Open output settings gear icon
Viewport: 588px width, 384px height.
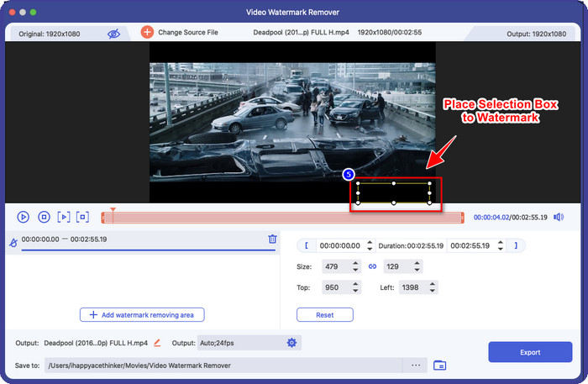click(x=291, y=342)
